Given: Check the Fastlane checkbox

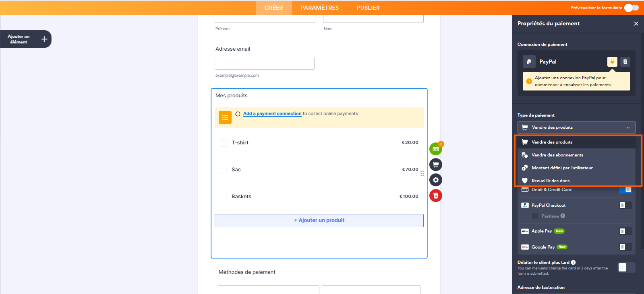Looking at the screenshot, I should click(535, 216).
